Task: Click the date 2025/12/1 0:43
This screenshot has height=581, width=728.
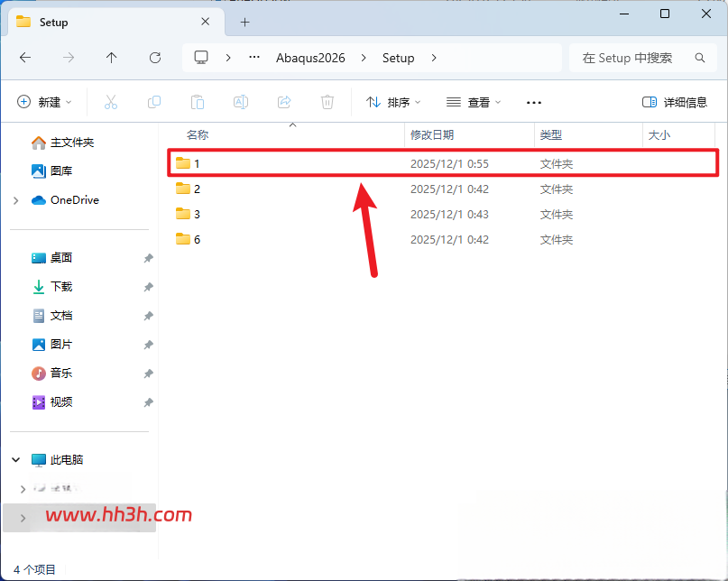Action: [x=449, y=214]
